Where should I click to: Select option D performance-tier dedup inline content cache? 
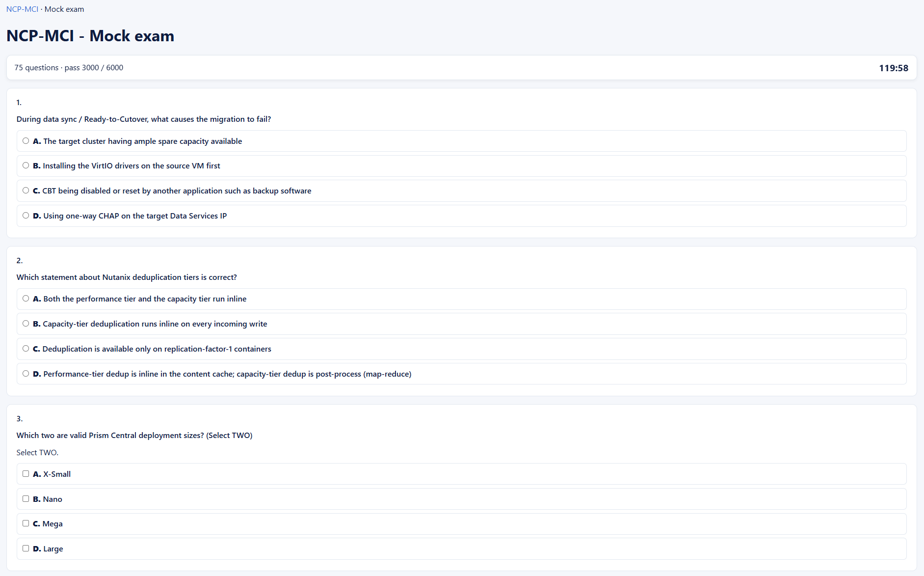26,374
